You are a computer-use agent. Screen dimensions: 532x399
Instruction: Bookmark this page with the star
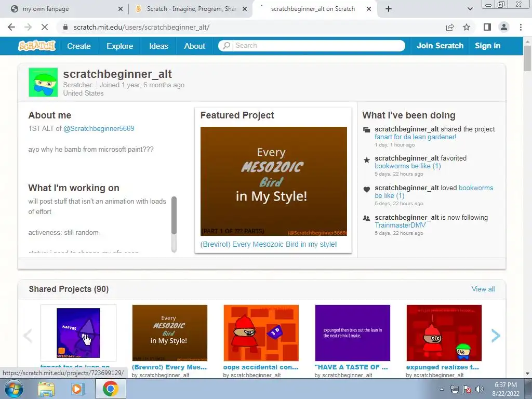pyautogui.click(x=467, y=27)
